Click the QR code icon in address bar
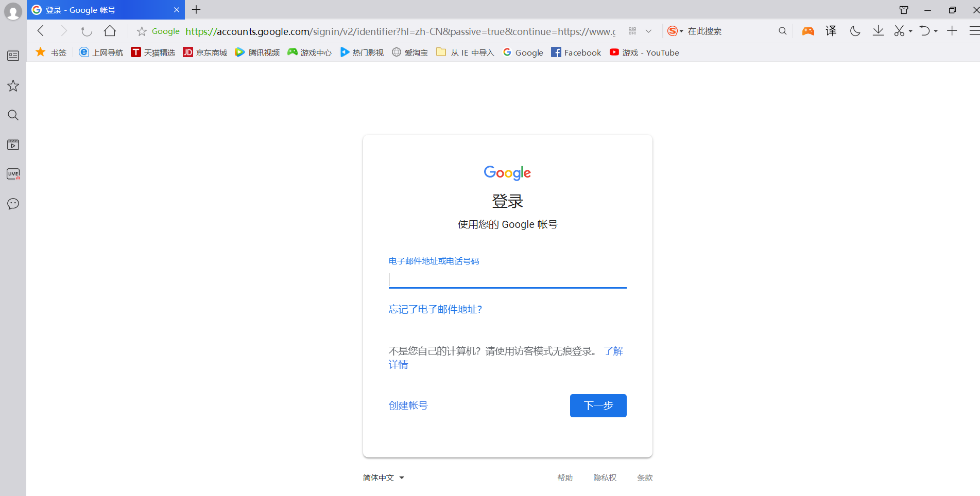 click(632, 31)
